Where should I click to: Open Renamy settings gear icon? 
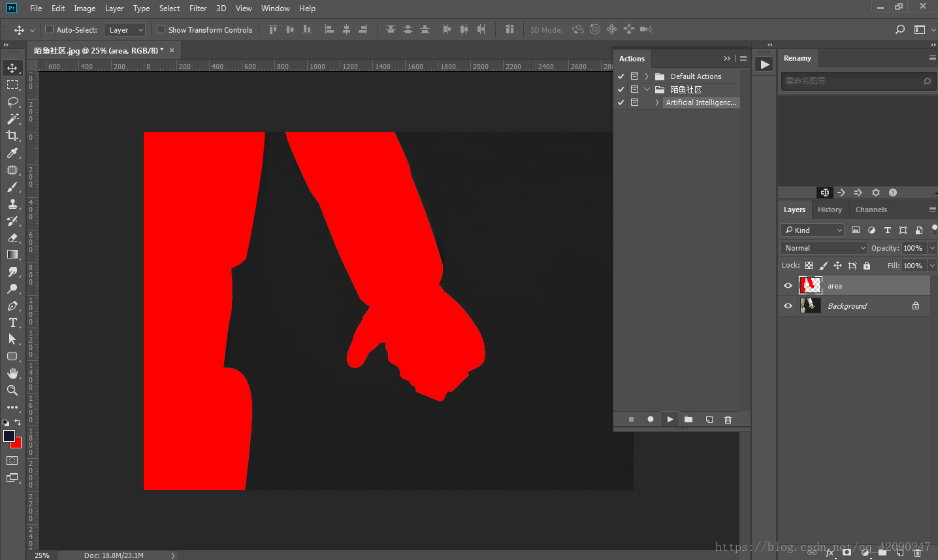click(x=876, y=193)
